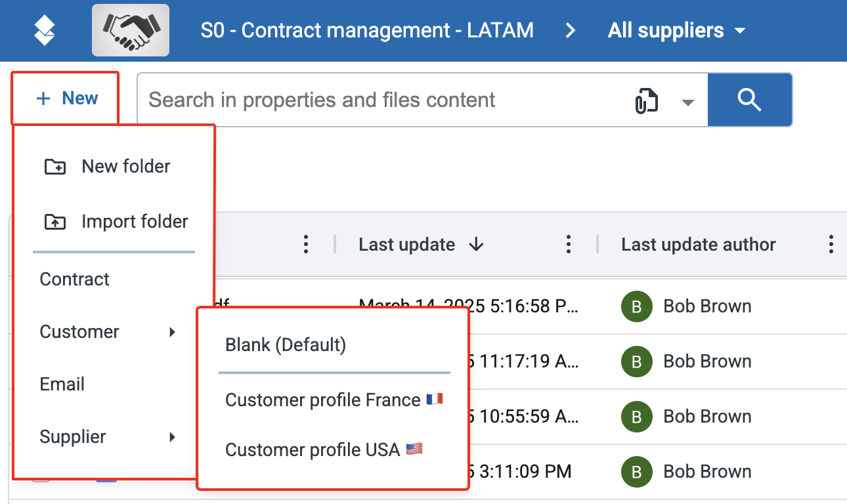
Task: Select Email from the New menu
Action: 62,384
